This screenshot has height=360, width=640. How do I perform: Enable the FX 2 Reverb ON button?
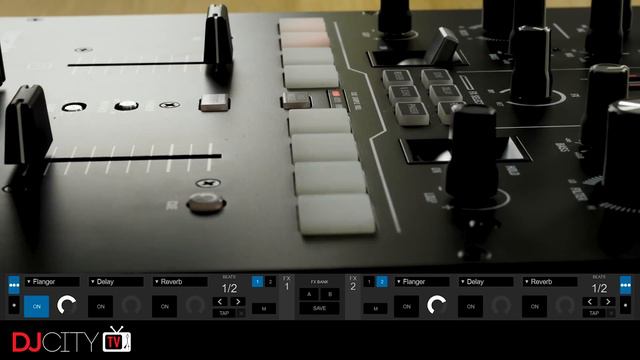pos(535,306)
